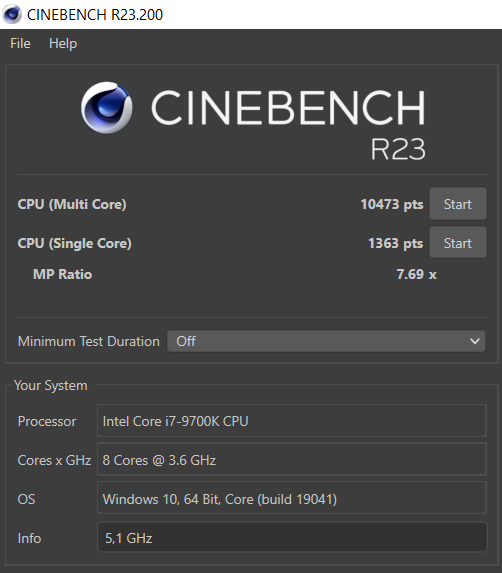
Task: Click the 10473 pts multi core score
Action: 392,204
